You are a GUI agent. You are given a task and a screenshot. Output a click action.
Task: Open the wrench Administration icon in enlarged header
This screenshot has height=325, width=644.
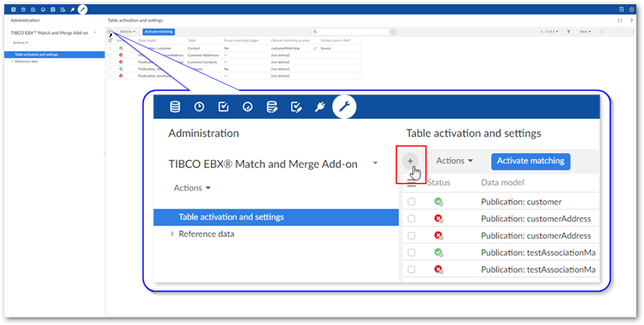(344, 107)
